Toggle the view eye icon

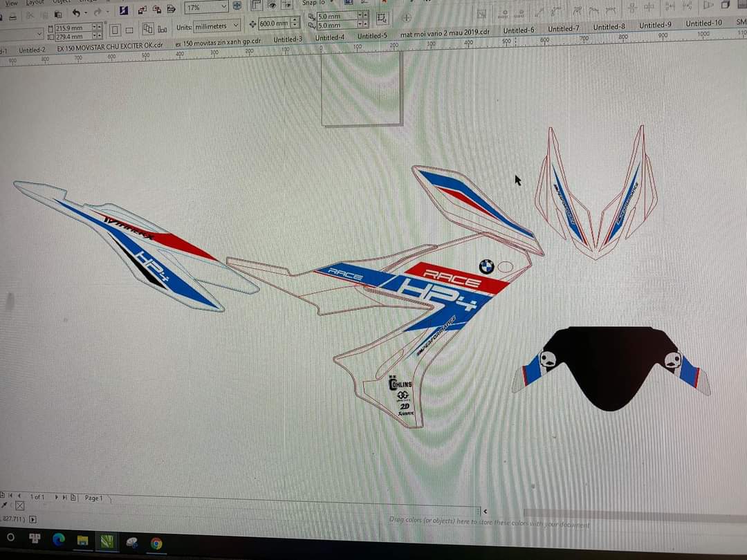pyautogui.click(x=272, y=6)
